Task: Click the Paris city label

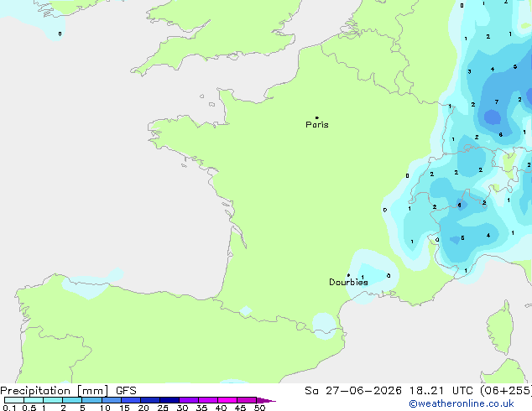Action: point(317,125)
